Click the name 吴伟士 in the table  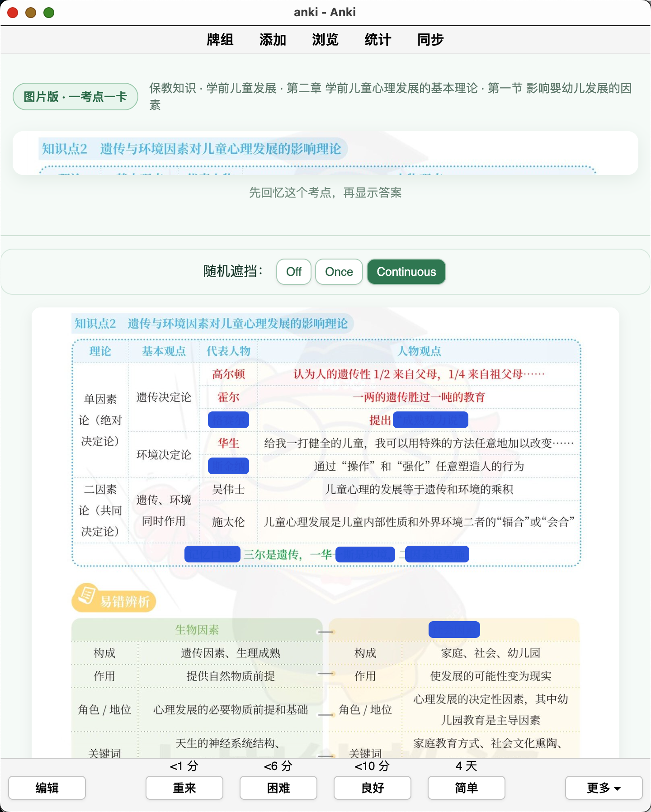228,489
